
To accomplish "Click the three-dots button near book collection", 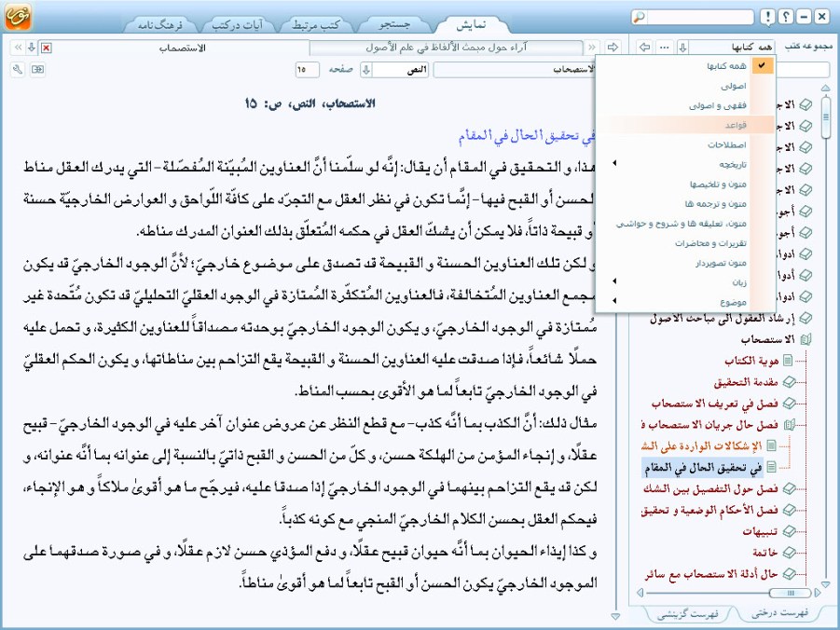I will (x=665, y=48).
